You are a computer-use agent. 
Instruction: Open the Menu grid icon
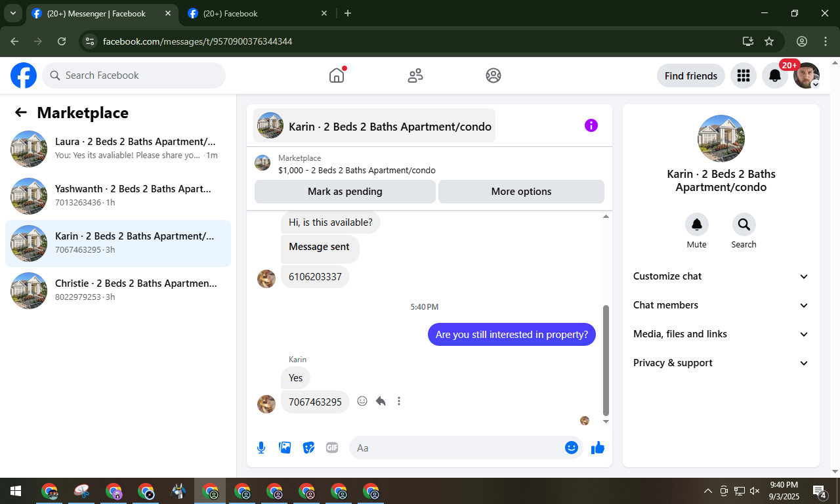[744, 75]
